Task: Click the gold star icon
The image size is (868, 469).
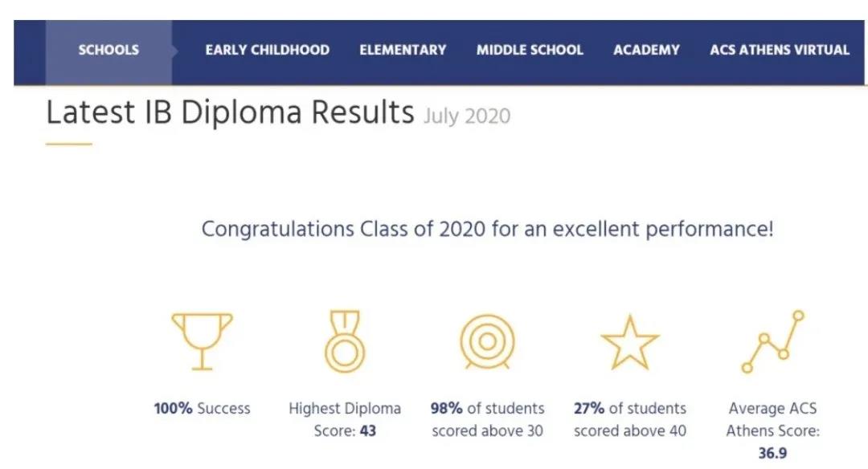Action: (630, 342)
